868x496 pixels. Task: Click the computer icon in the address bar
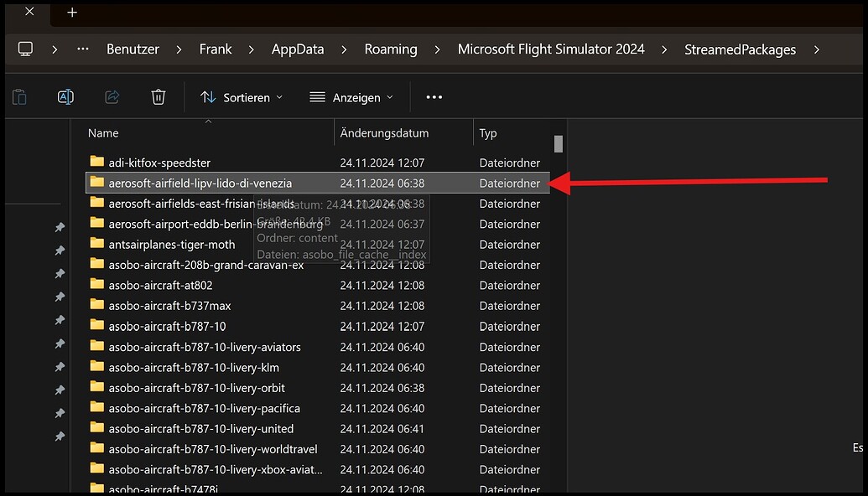(25, 49)
